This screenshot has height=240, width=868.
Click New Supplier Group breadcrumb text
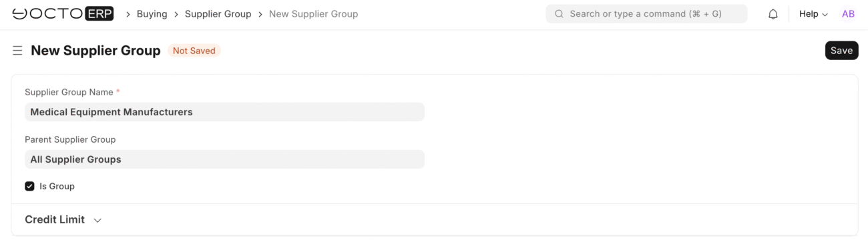(x=313, y=14)
